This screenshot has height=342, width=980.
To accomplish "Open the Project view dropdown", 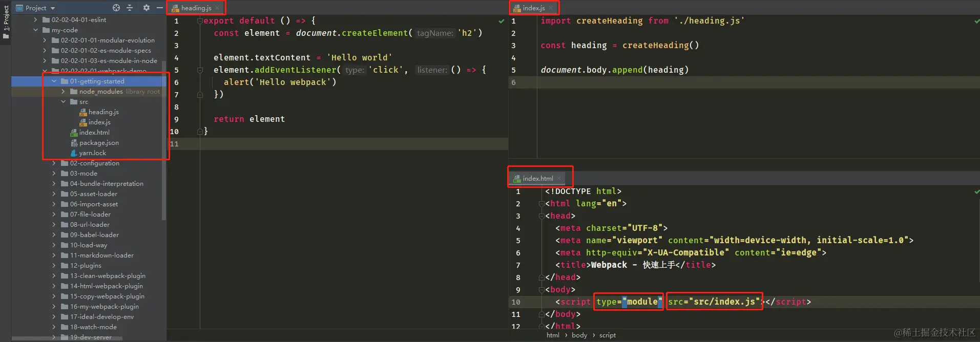I will coord(53,8).
